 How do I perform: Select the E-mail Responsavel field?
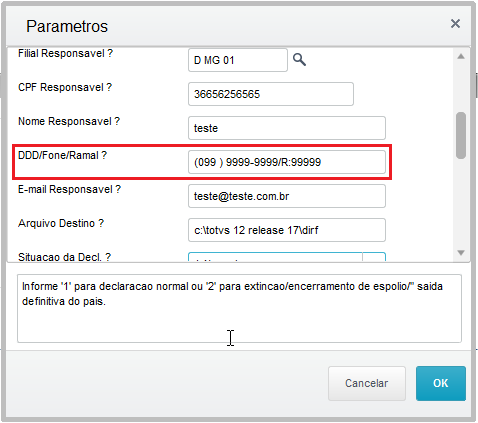(x=287, y=196)
